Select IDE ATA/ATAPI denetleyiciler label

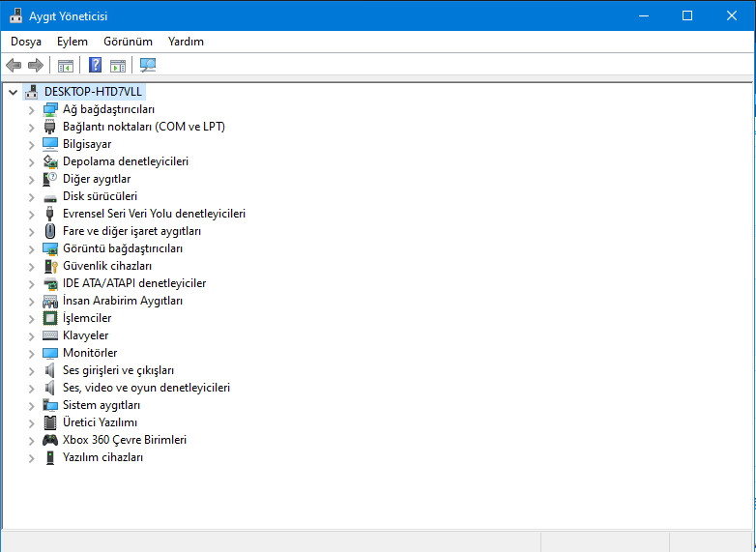coord(134,283)
